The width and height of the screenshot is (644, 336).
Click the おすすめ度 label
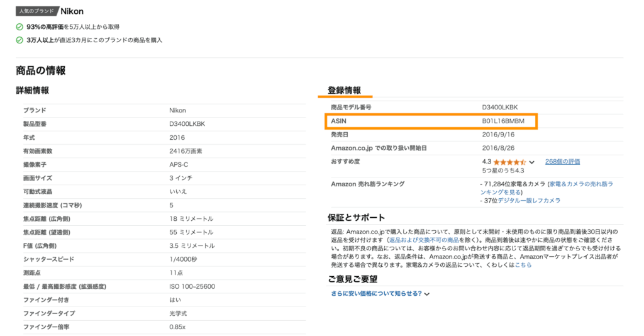point(345,162)
